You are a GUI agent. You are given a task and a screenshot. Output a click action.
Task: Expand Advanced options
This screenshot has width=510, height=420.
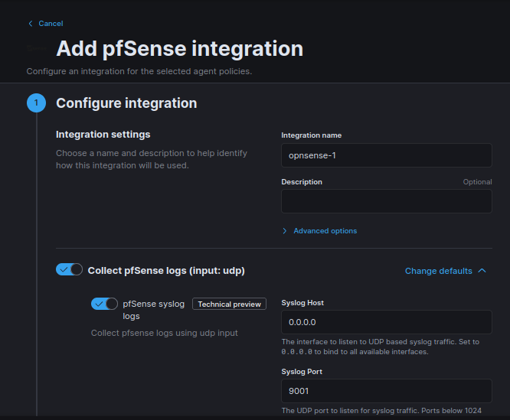[x=325, y=231]
